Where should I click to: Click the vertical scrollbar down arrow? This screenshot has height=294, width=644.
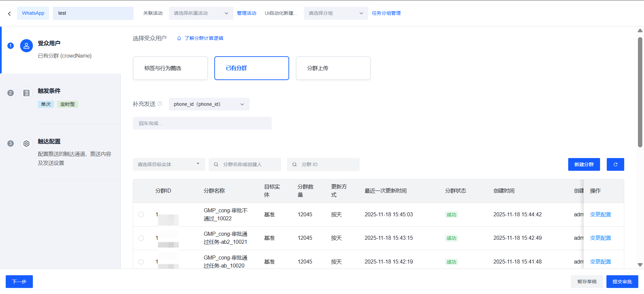pos(640,265)
